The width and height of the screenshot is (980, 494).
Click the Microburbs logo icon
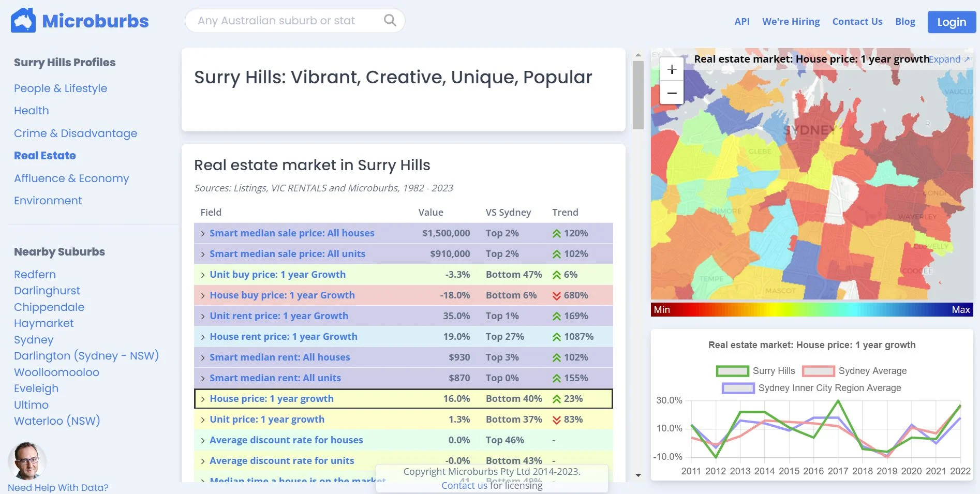pyautogui.click(x=23, y=21)
